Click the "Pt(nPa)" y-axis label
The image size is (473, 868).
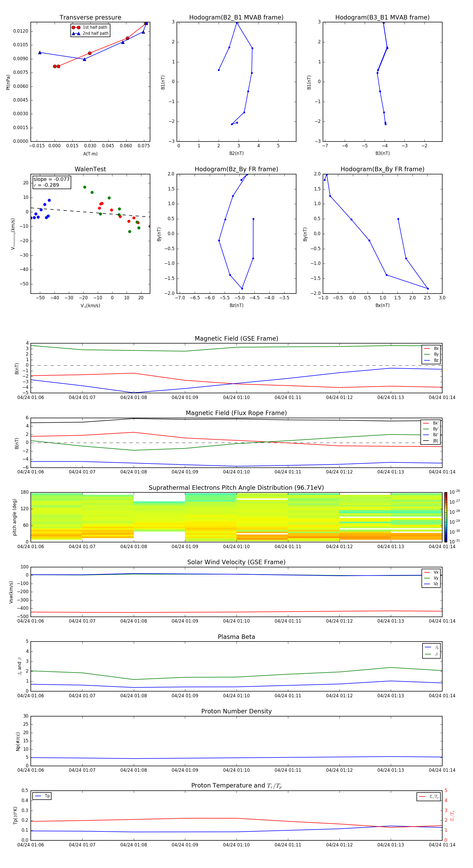[x=8, y=82]
